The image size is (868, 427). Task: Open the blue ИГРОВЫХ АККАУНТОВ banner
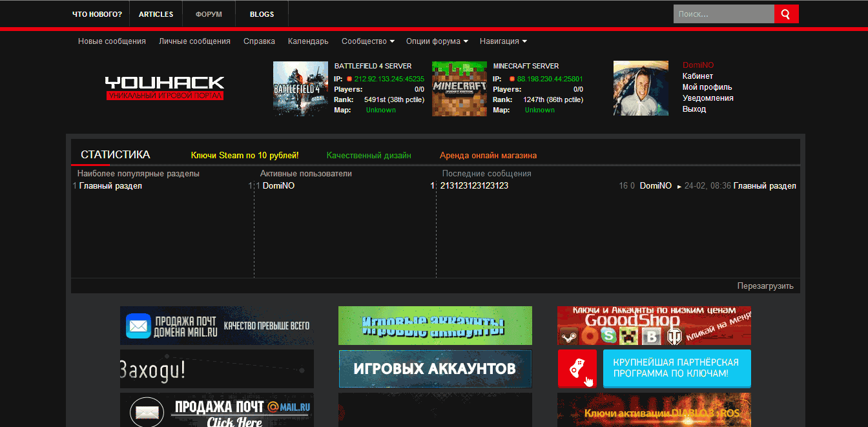(435, 369)
